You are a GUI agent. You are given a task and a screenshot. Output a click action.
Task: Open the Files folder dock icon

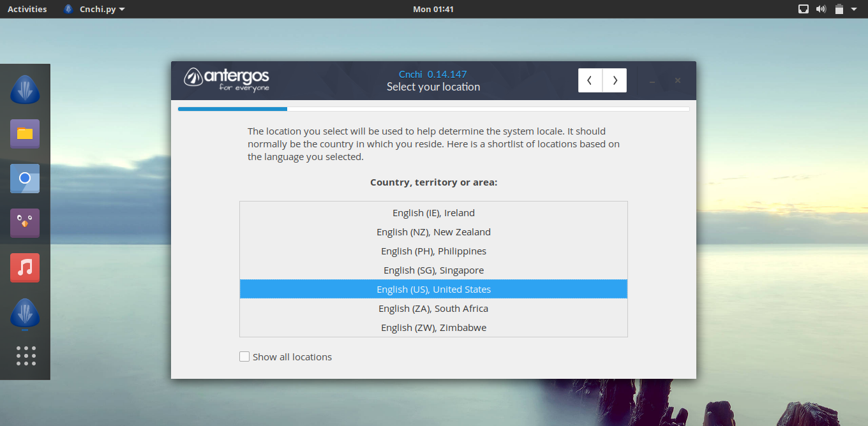coord(25,134)
